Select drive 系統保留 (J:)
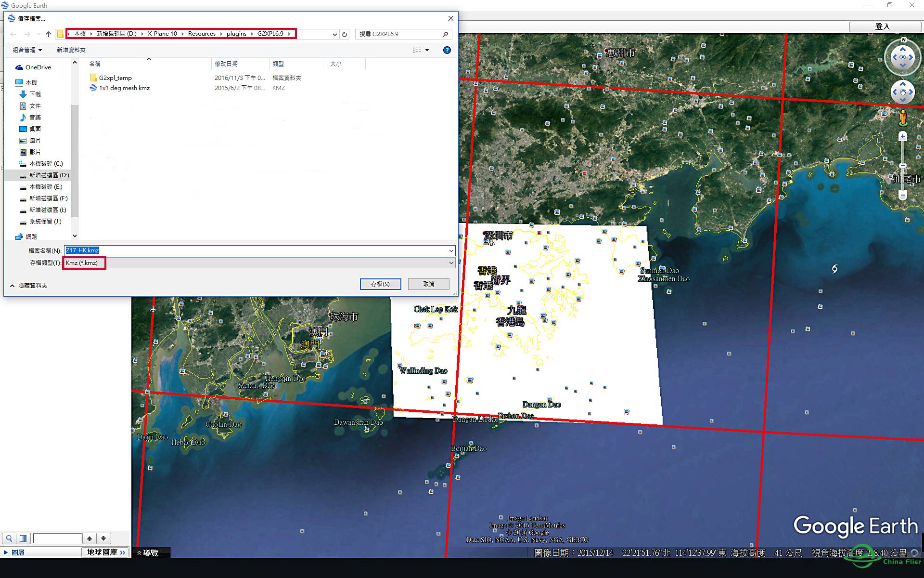924x578 pixels. (x=41, y=222)
